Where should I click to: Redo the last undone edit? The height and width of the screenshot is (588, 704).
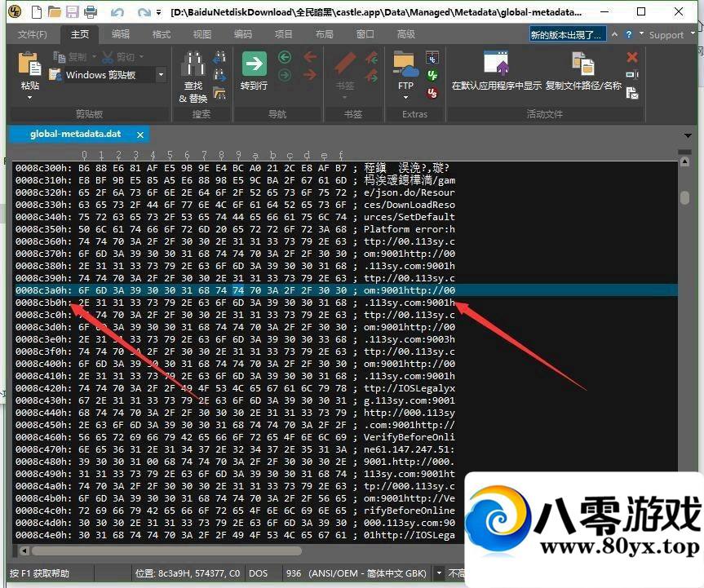tap(144, 12)
